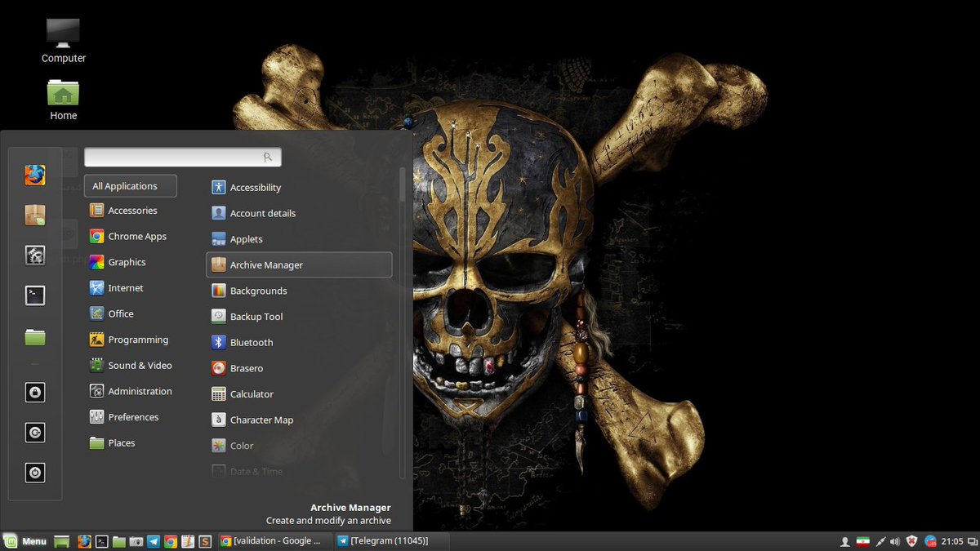Open the Sound & Video category
Screen dimensions: 980x551
click(131, 366)
